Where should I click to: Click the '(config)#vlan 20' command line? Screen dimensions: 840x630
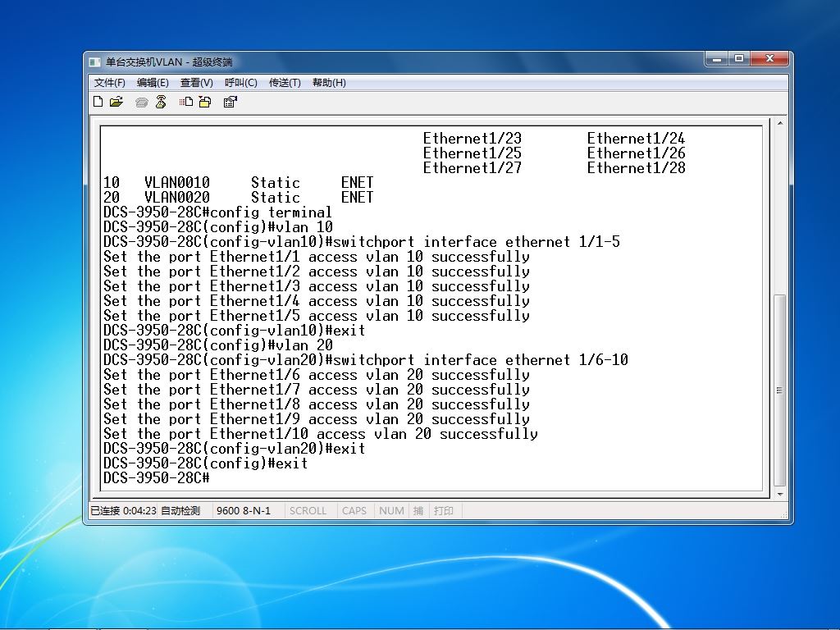pyautogui.click(x=218, y=345)
